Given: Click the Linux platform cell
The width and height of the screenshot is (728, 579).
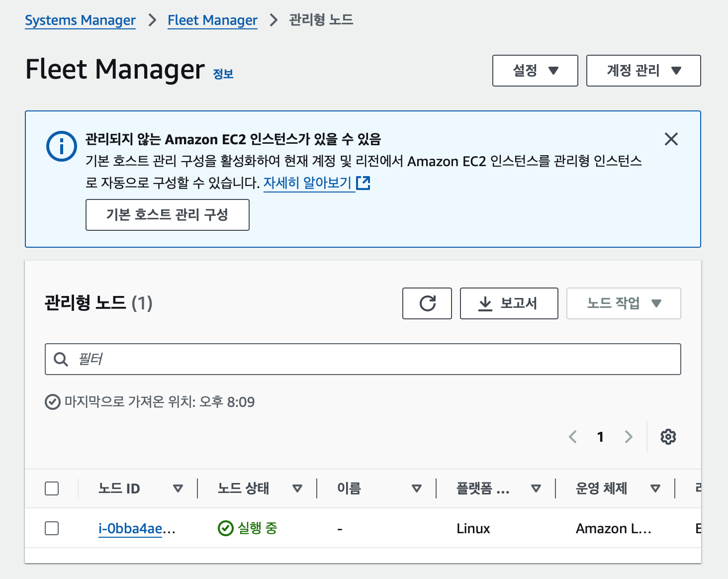Looking at the screenshot, I should [x=473, y=528].
